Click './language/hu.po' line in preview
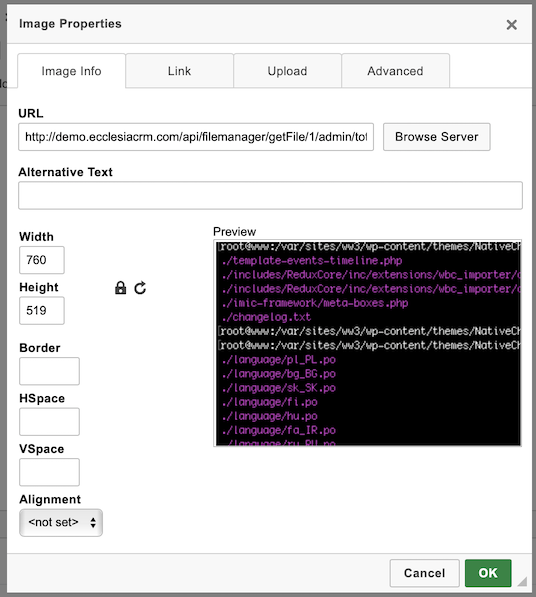 [x=270, y=416]
